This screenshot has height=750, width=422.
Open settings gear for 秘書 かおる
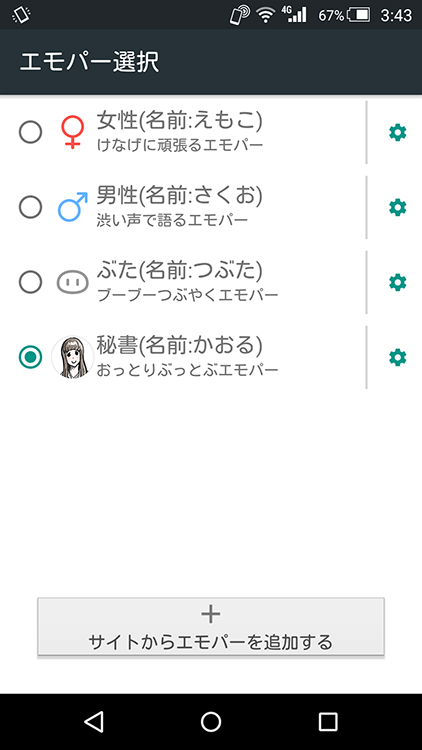pyautogui.click(x=397, y=357)
